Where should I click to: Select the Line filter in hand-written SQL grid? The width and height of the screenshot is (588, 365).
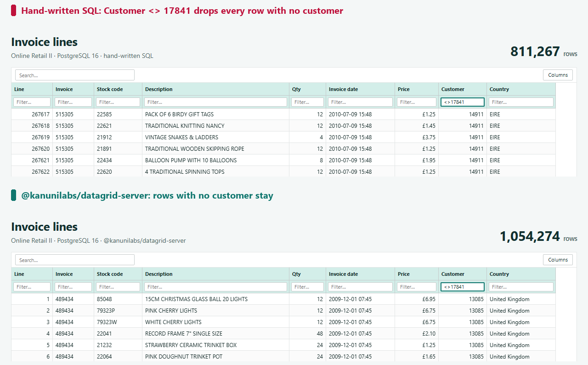pos(32,102)
